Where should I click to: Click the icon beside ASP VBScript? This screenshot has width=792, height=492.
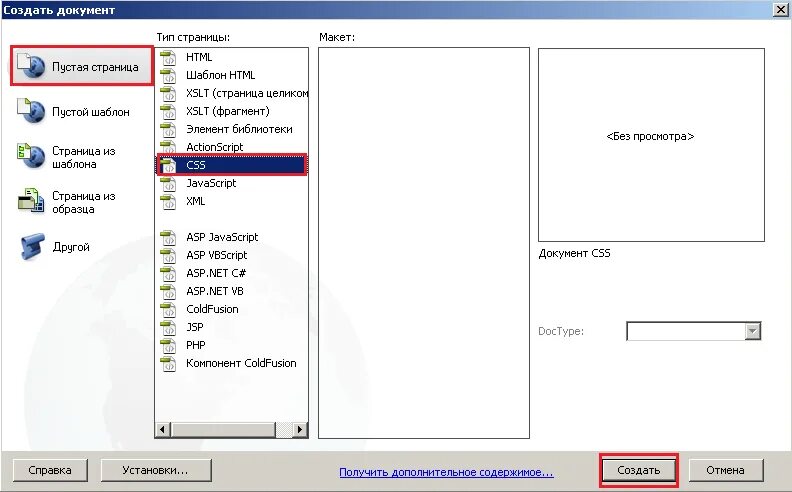168,255
